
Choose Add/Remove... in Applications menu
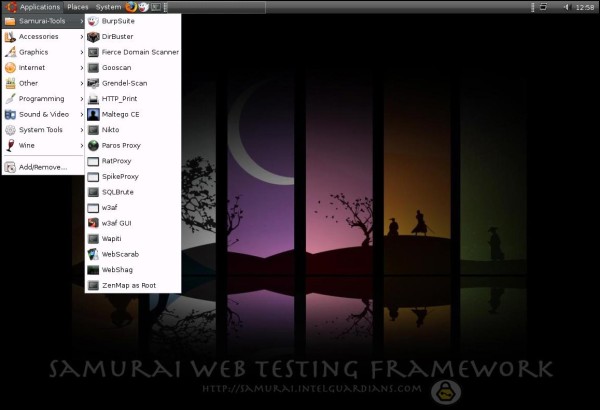click(x=43, y=167)
